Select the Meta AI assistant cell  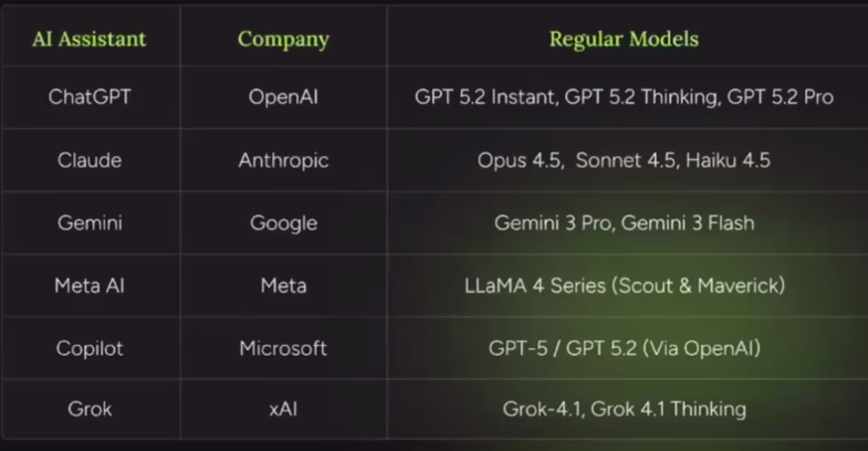point(90,285)
